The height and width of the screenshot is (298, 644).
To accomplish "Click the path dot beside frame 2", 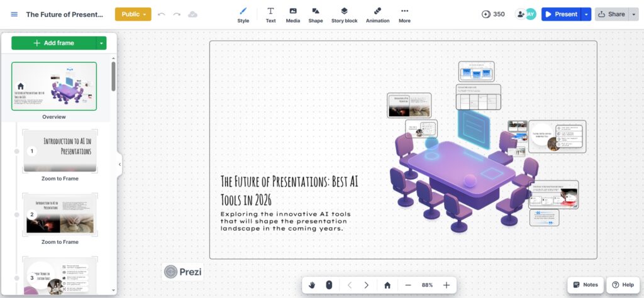I will point(17,214).
